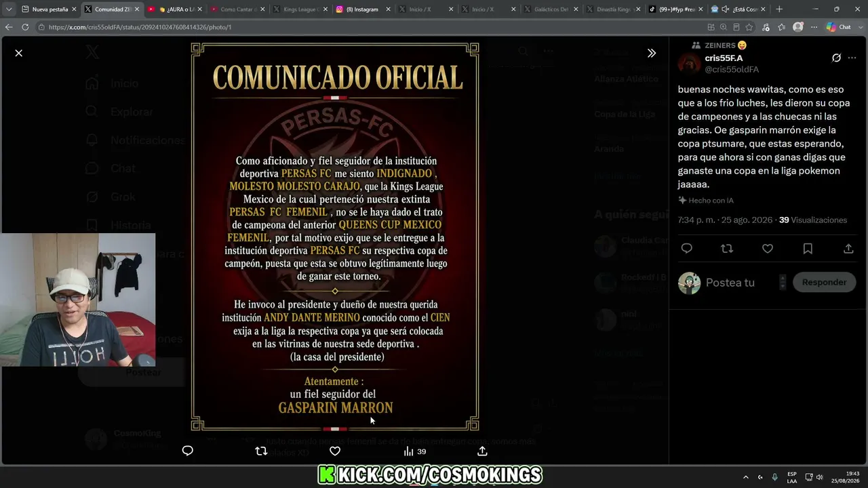Screen dimensions: 868x488
Task: Close the 'Comunidad ZE' tab
Action: [137, 9]
